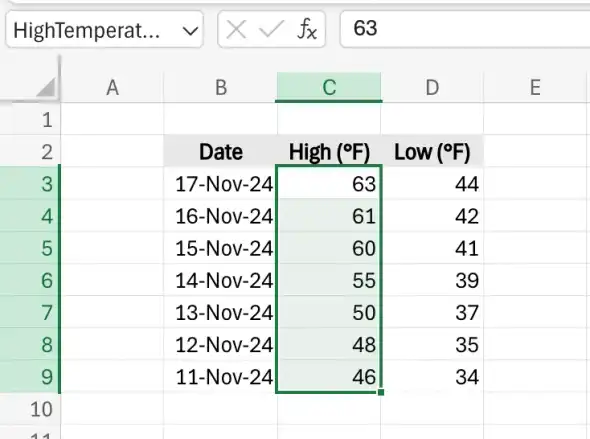Click the high temperature cell 63

click(x=329, y=184)
